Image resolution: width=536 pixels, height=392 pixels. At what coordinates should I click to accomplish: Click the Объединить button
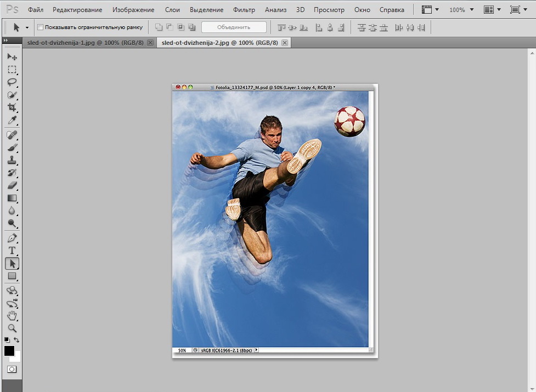[x=234, y=27]
